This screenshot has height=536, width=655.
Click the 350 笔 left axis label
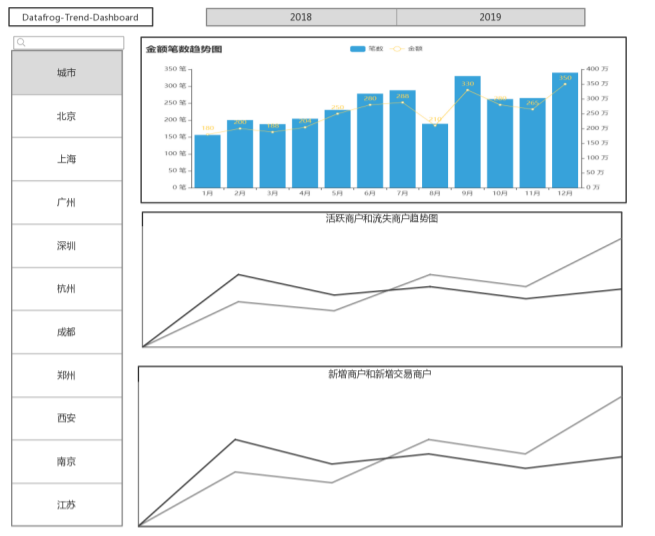pos(175,69)
